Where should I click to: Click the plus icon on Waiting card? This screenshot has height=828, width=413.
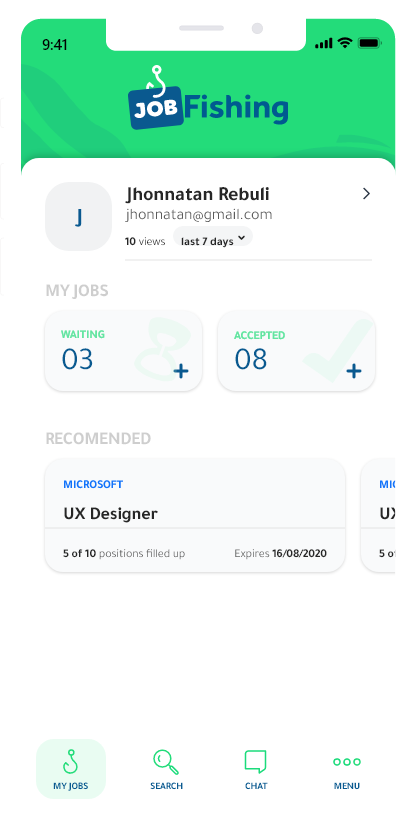pyautogui.click(x=181, y=372)
